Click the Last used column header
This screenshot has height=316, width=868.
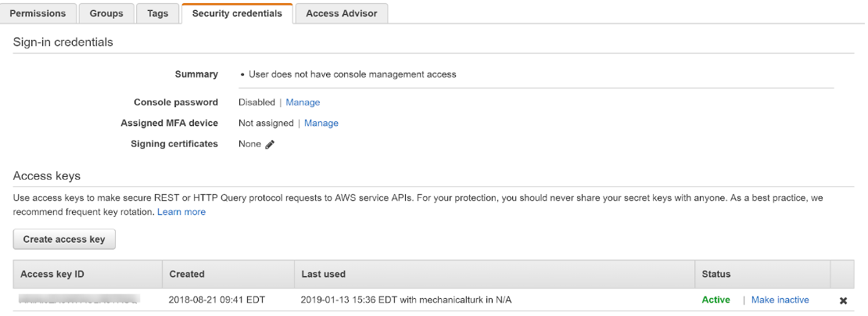tap(323, 275)
